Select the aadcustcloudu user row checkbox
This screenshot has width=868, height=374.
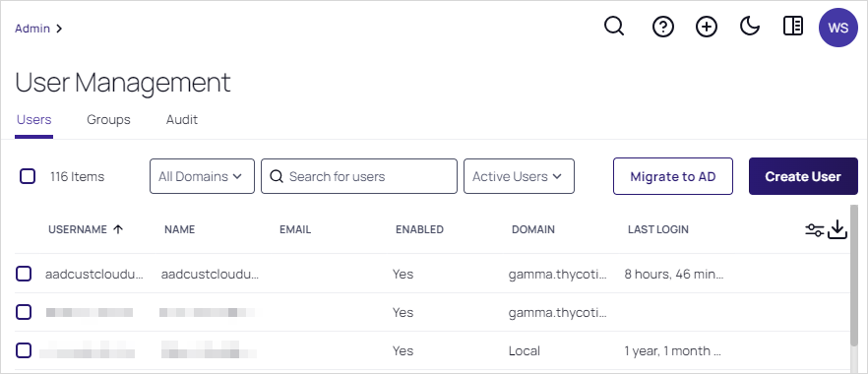[x=24, y=274]
